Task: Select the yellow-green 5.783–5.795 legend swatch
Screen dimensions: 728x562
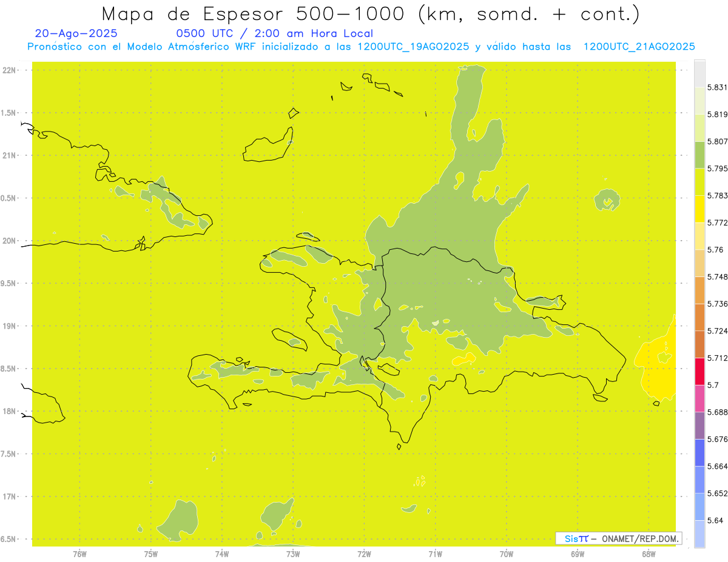Action: pos(699,182)
